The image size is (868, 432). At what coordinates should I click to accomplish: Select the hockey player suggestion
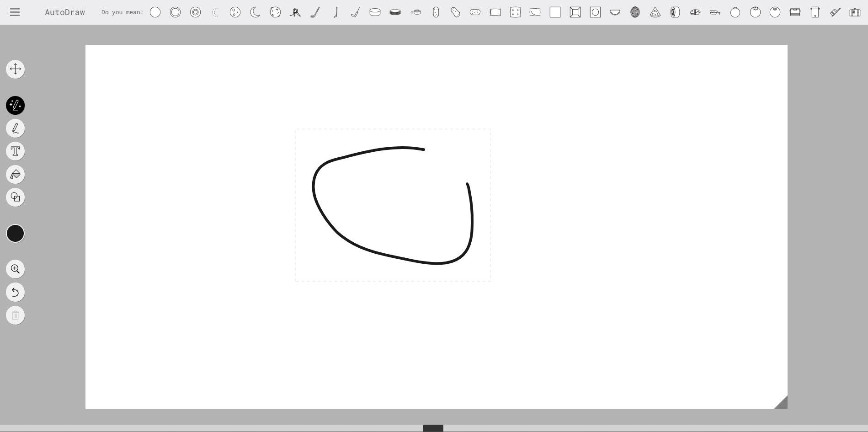pyautogui.click(x=295, y=12)
